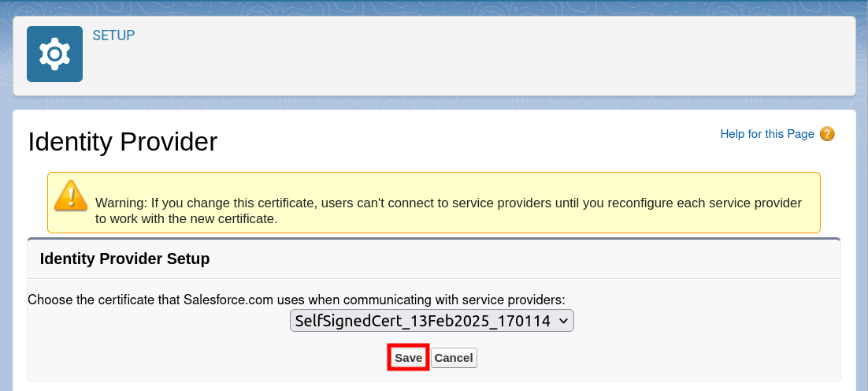Open the Help for this Page link
The height and width of the screenshot is (391, 868).
pos(766,134)
